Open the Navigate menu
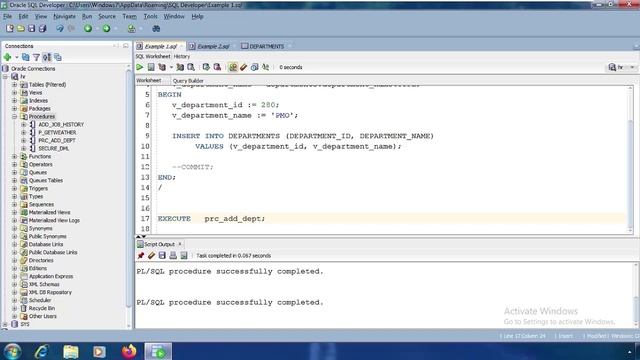The width and height of the screenshot is (640, 360). (x=64, y=17)
